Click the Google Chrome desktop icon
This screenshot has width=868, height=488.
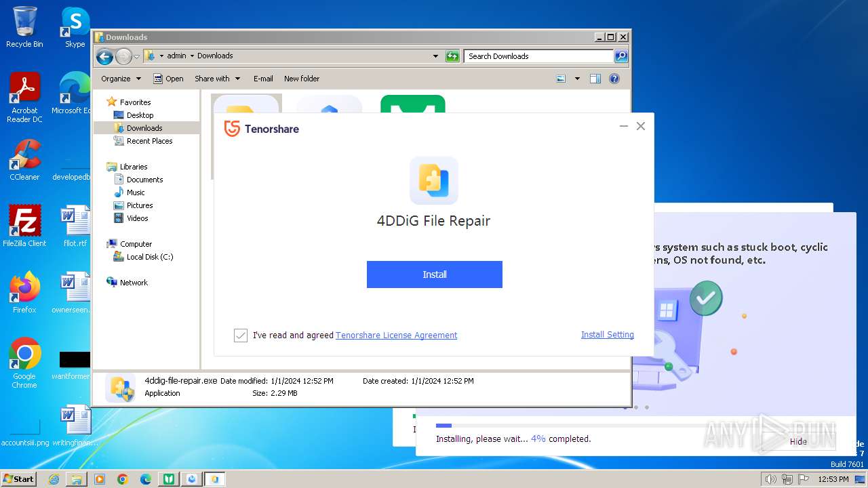tap(24, 363)
